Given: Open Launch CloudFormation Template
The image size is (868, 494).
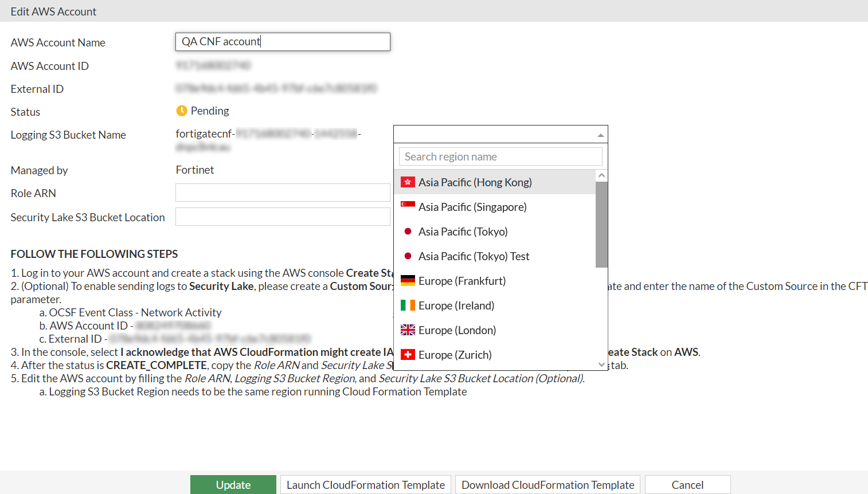Looking at the screenshot, I should [x=365, y=484].
